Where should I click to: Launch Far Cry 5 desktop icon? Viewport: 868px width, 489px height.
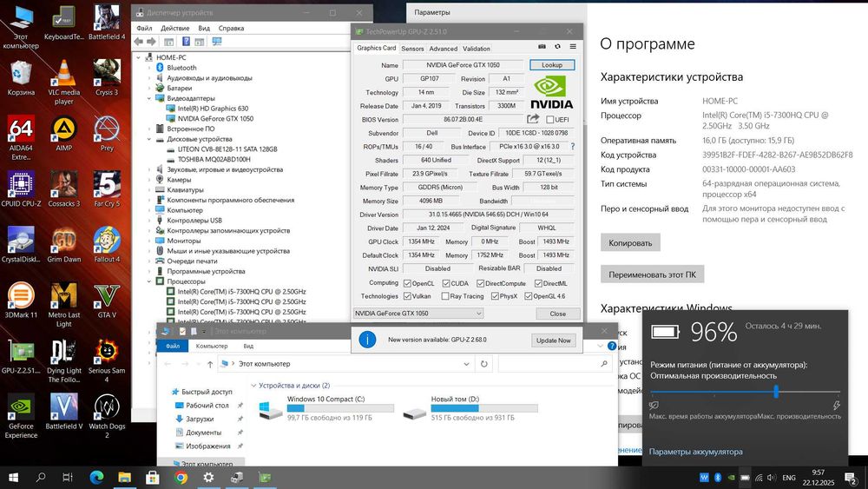click(106, 188)
